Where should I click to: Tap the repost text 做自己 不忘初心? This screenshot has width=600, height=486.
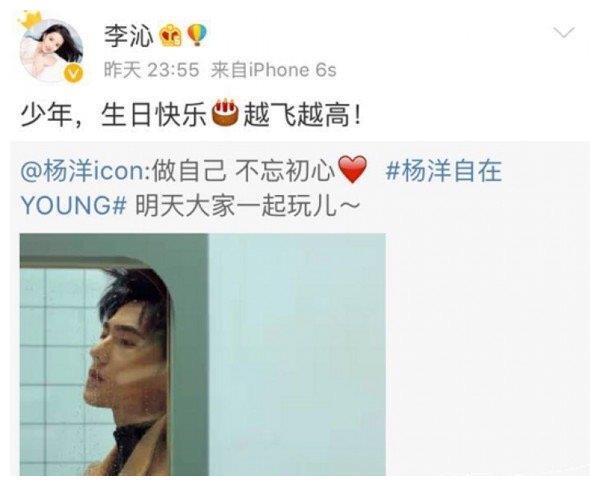pyautogui.click(x=244, y=170)
